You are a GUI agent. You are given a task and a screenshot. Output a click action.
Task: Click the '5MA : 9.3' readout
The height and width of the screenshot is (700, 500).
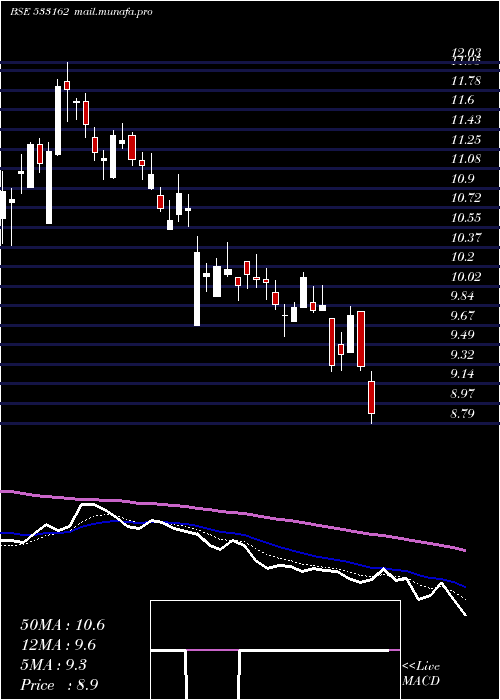54,665
